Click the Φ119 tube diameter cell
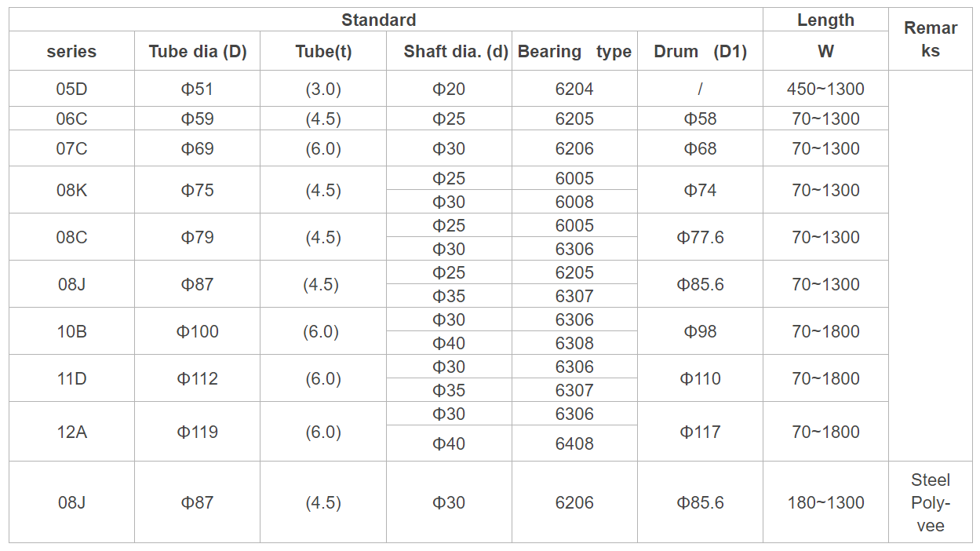 (198, 432)
